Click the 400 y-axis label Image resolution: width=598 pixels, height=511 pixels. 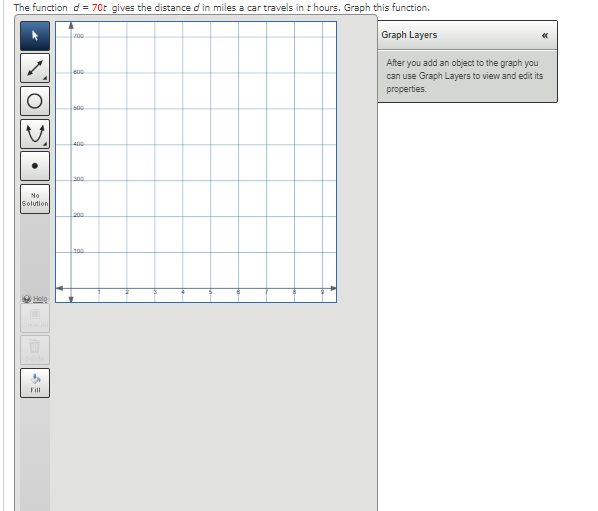point(79,144)
